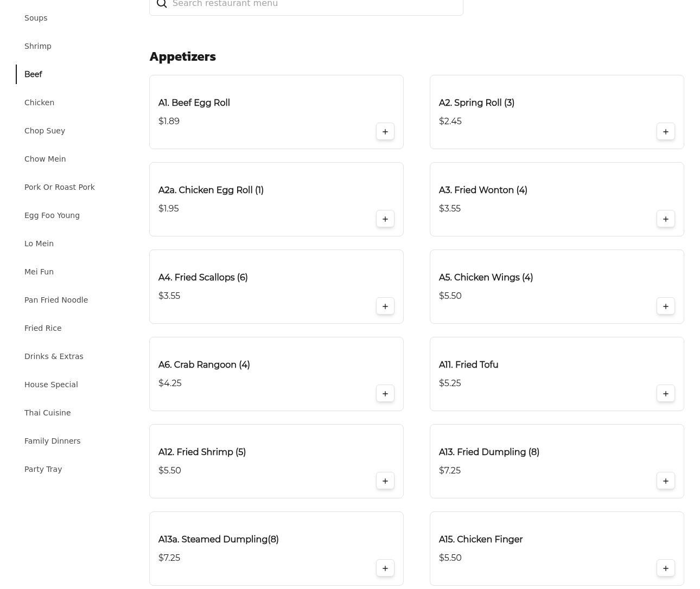Add A3. Fried Wonton with plus button

(666, 219)
